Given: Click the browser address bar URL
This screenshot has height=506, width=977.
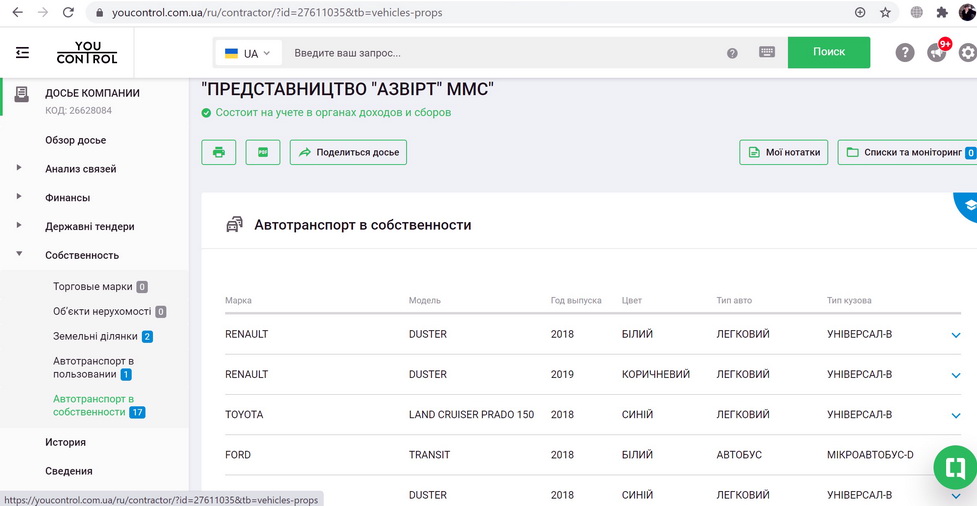Looking at the screenshot, I should click(277, 12).
